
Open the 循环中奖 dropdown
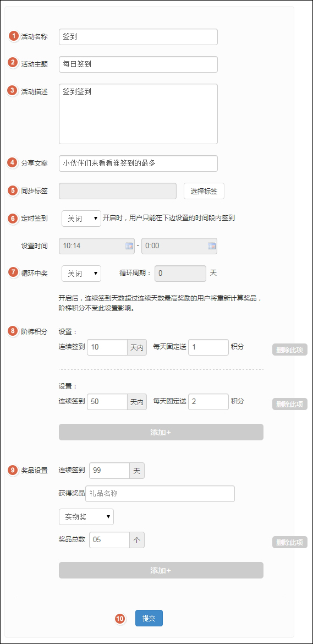click(81, 274)
